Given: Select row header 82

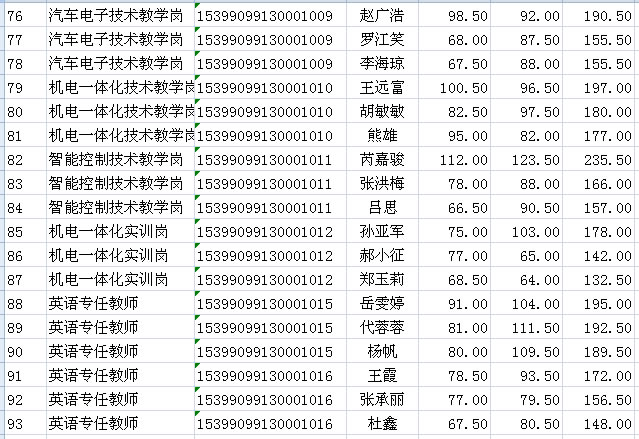Looking at the screenshot, I should click(20, 160).
